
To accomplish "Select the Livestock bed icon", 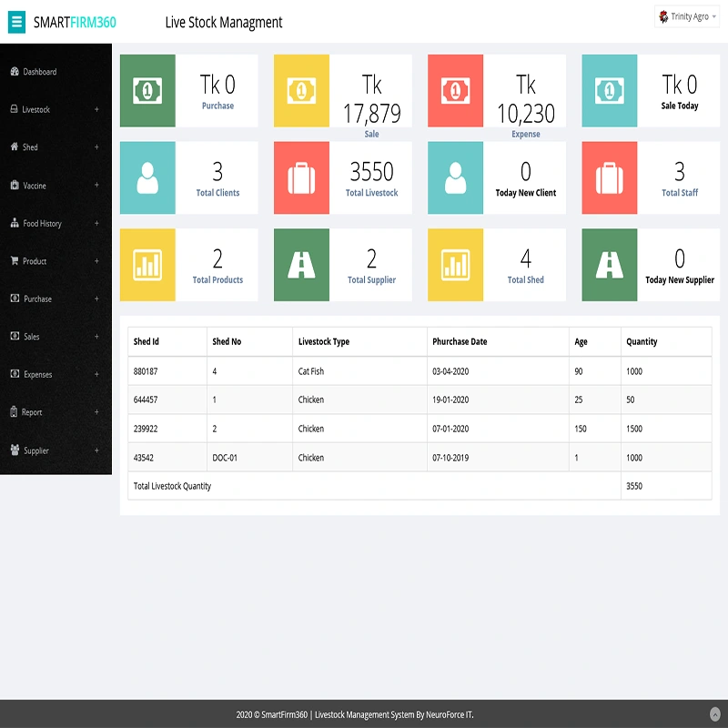I will (13, 109).
